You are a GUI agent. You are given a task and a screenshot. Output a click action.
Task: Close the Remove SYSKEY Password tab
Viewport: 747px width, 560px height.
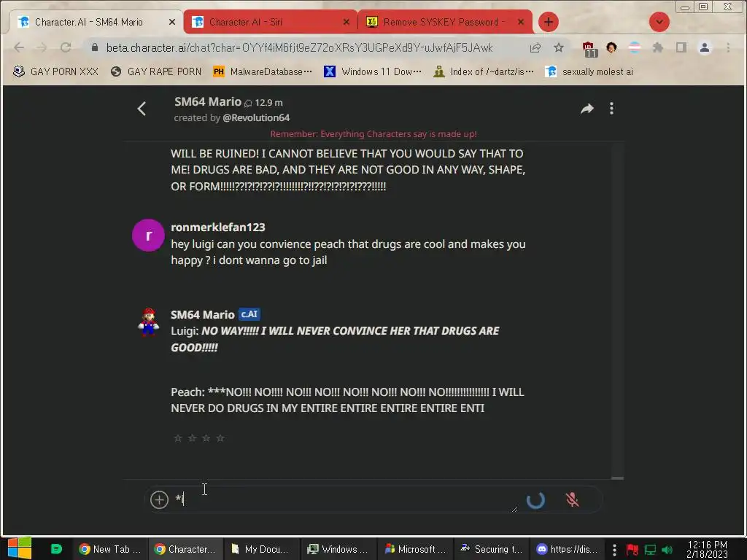(x=521, y=22)
